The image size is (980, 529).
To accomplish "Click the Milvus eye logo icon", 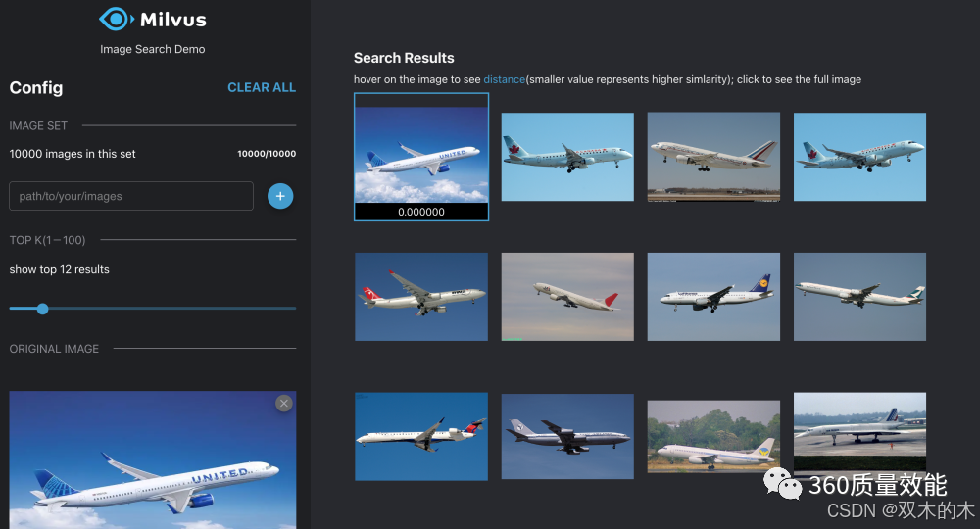I will point(117,19).
